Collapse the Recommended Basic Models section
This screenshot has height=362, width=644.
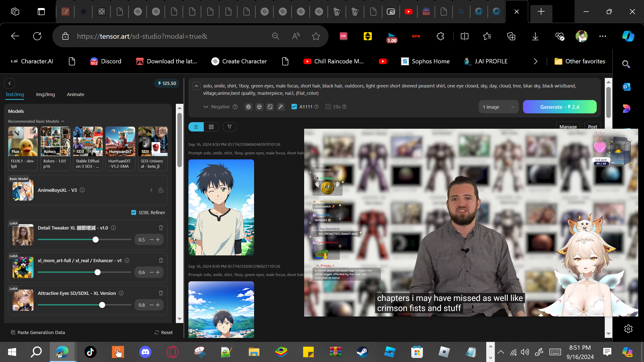coord(63,121)
